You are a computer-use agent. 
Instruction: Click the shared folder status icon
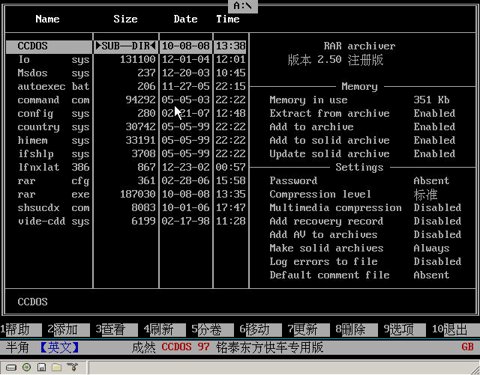tap(57, 367)
